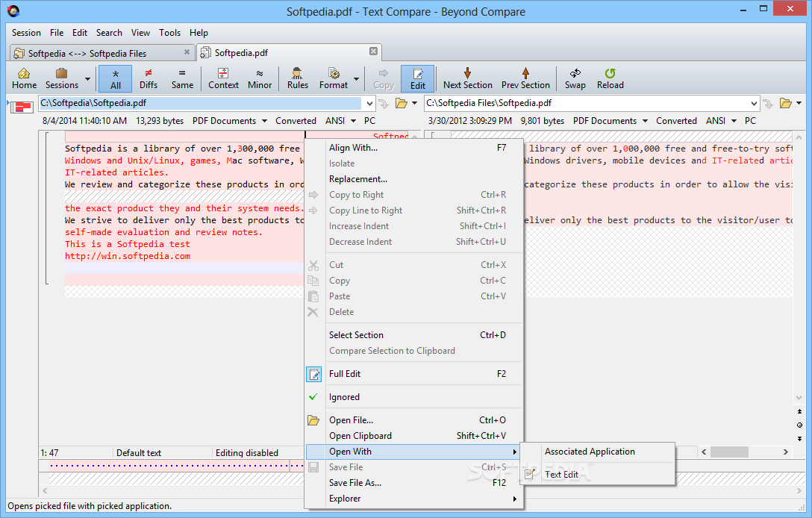Click the Swap sides icon
This screenshot has width=812, height=518.
coord(575,78)
